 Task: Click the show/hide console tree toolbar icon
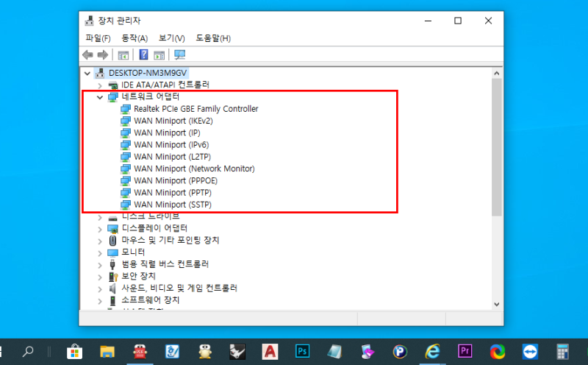pyautogui.click(x=123, y=55)
